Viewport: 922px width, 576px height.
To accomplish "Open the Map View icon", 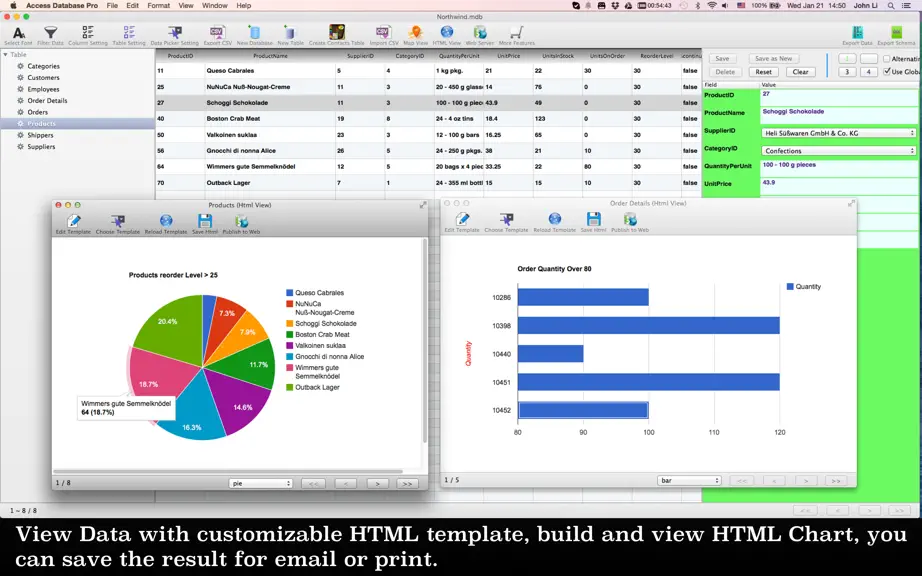I will point(416,32).
